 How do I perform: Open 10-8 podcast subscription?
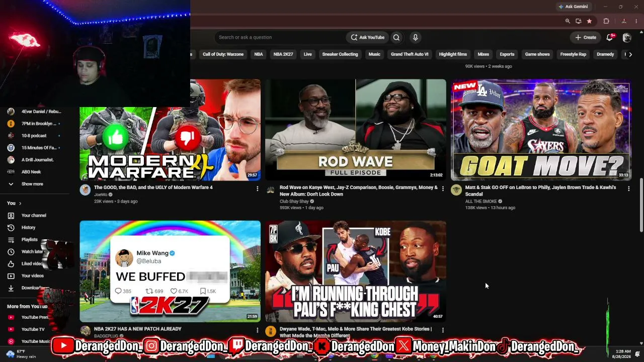click(34, 136)
